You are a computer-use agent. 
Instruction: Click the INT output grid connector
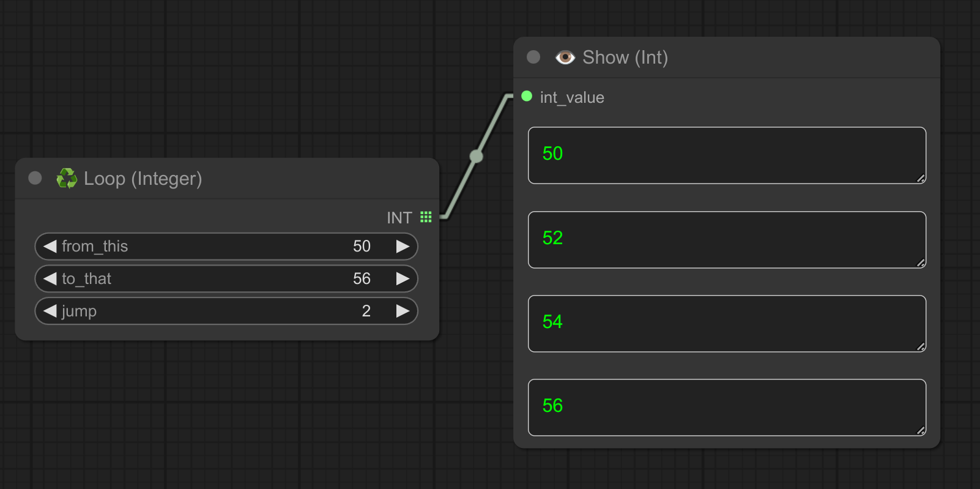[426, 217]
